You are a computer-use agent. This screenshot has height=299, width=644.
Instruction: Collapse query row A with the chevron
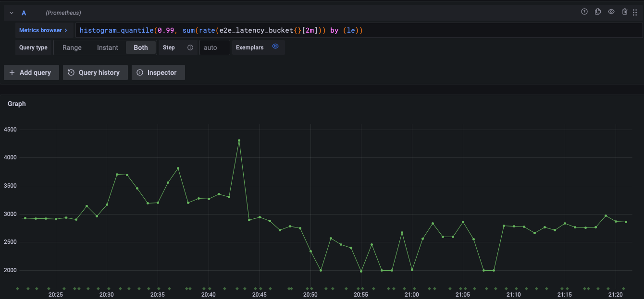[12, 13]
